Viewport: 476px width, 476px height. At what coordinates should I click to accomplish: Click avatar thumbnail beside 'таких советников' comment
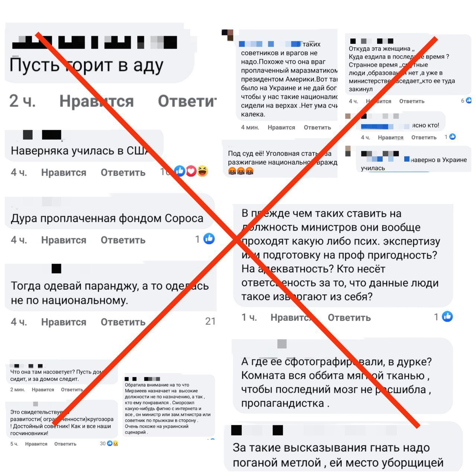(x=227, y=35)
